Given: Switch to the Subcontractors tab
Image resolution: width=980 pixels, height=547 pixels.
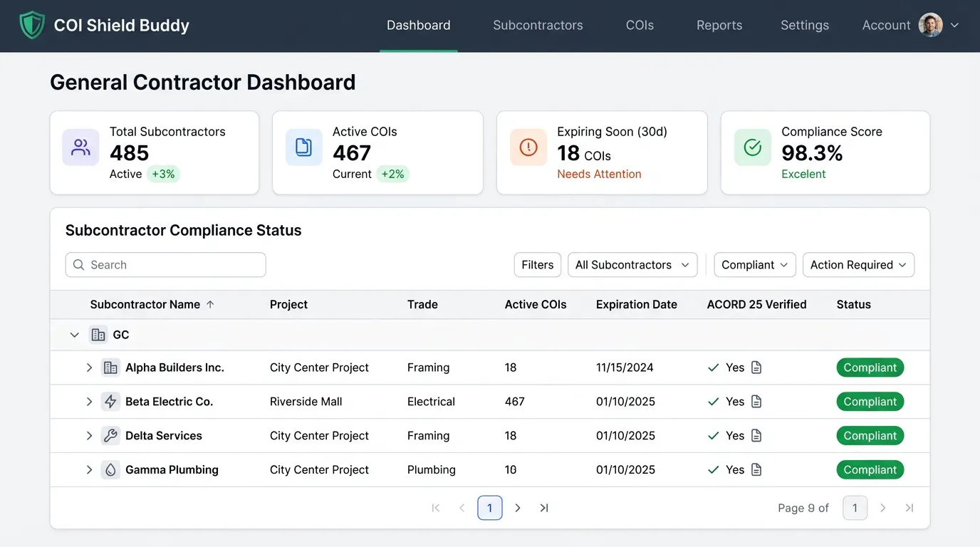Looking at the screenshot, I should click(x=538, y=26).
